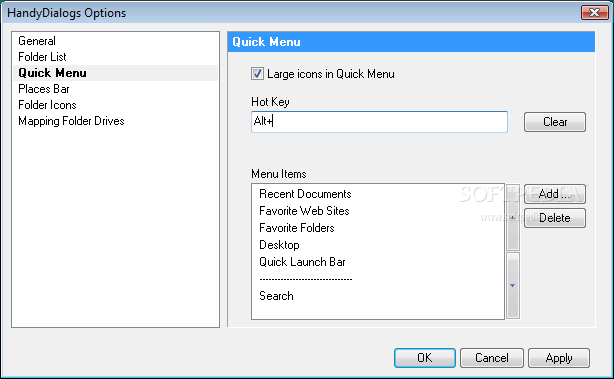The height and width of the screenshot is (379, 614).
Task: Move item up with the up arrow
Action: pos(513,217)
